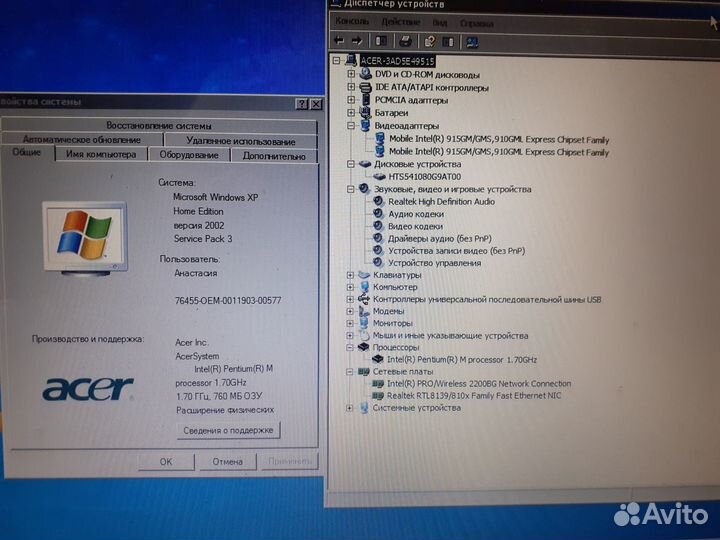Click the Back arrow in Device Manager toolbar
The image size is (720, 540).
[x=339, y=40]
